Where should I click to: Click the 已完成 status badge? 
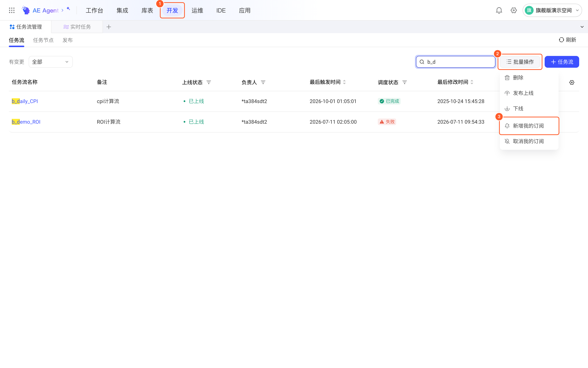pos(389,101)
